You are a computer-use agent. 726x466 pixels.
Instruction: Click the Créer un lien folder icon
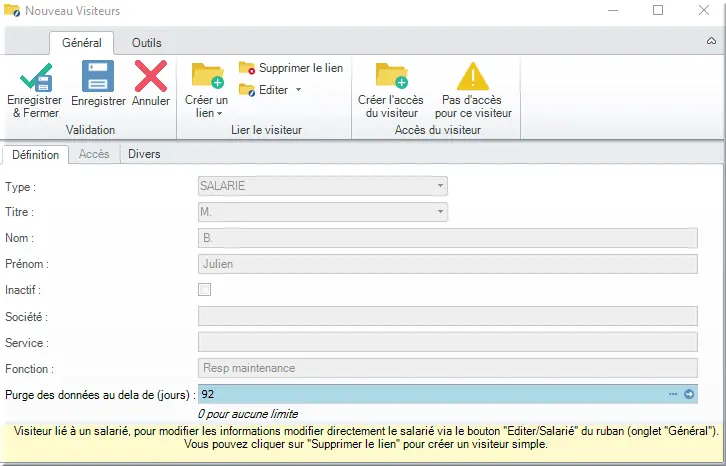click(x=208, y=76)
